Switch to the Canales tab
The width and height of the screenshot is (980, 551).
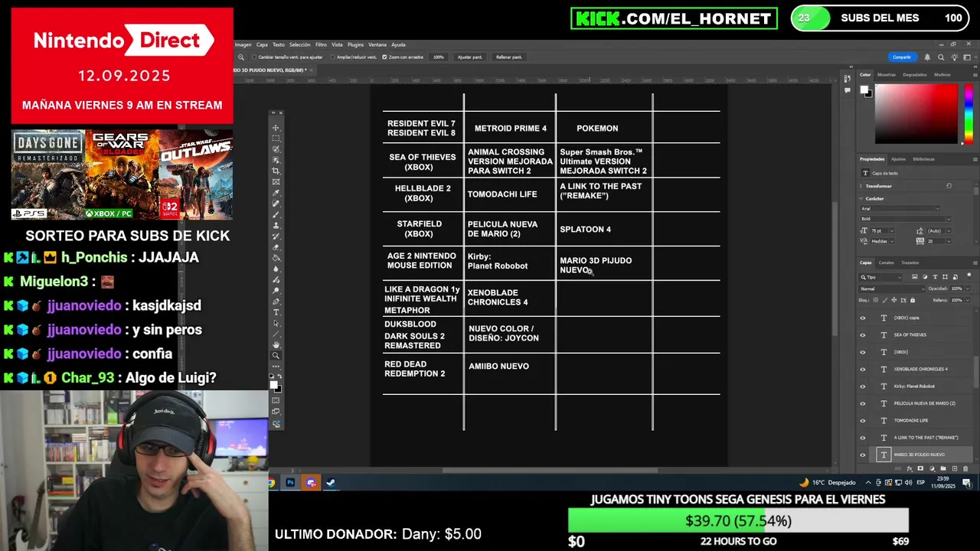click(886, 262)
